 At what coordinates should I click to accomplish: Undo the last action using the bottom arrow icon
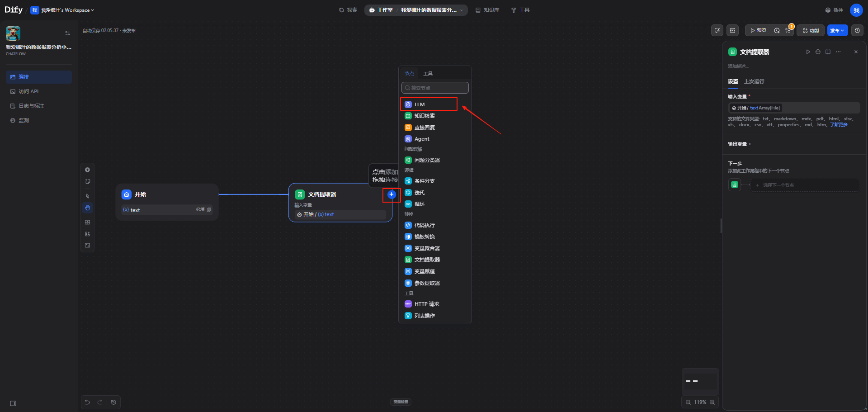88,402
